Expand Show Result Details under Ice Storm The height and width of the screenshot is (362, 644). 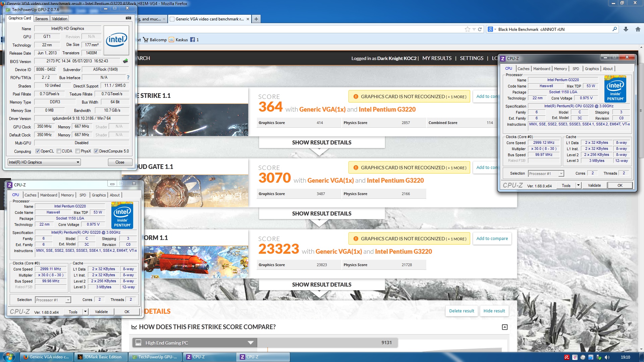coord(322,285)
